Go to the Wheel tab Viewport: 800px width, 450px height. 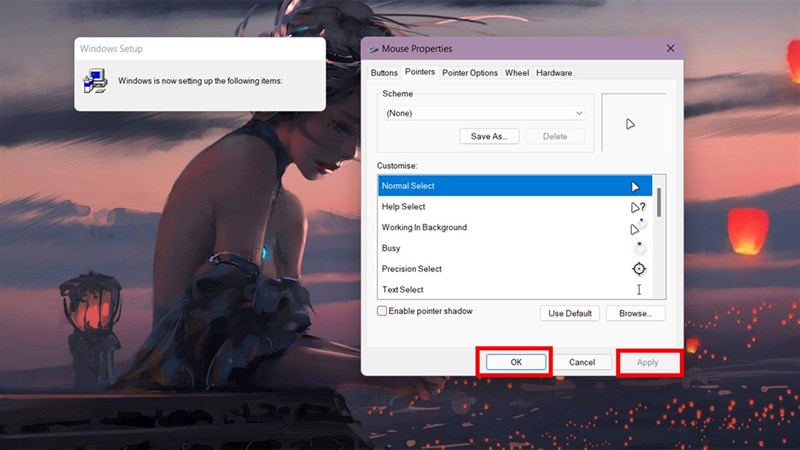[517, 72]
